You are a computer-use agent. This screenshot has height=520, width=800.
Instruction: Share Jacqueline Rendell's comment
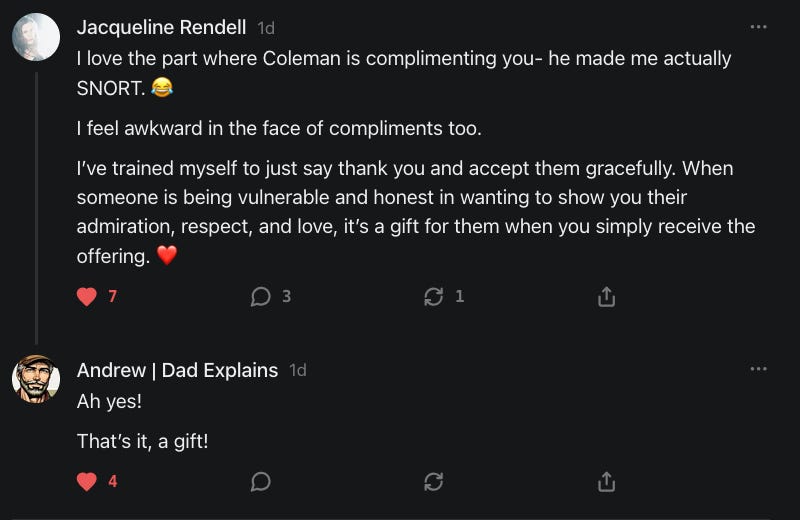(606, 297)
